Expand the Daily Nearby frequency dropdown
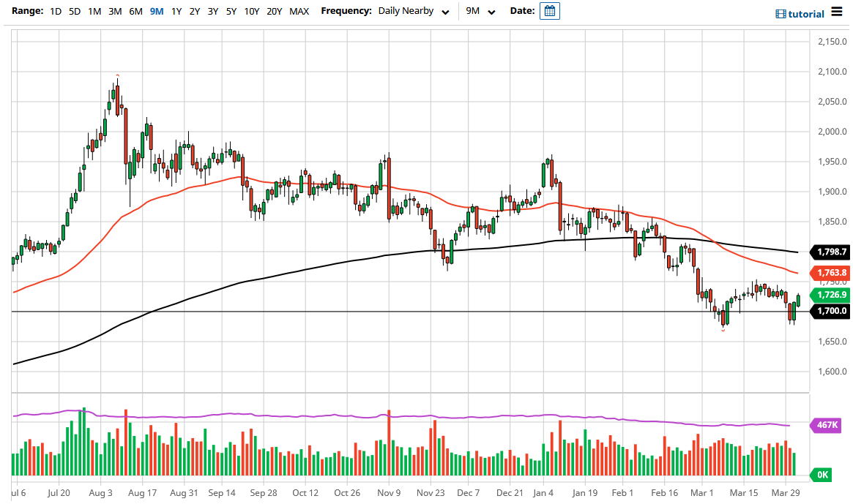 [414, 11]
